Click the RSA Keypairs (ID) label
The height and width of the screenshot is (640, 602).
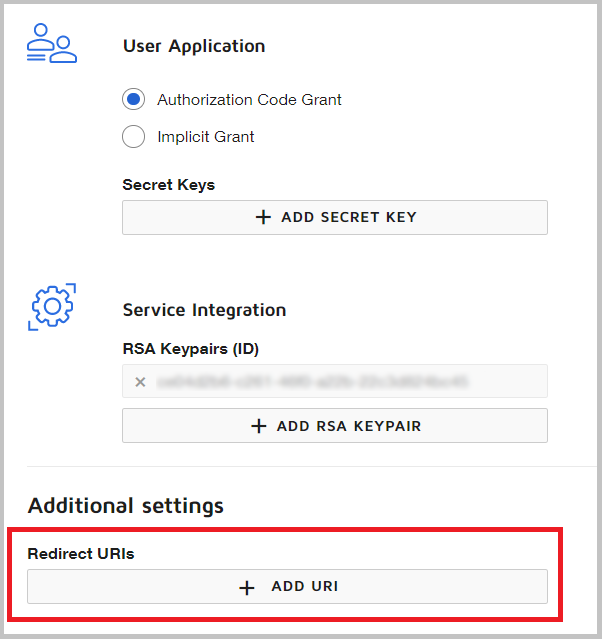click(191, 348)
